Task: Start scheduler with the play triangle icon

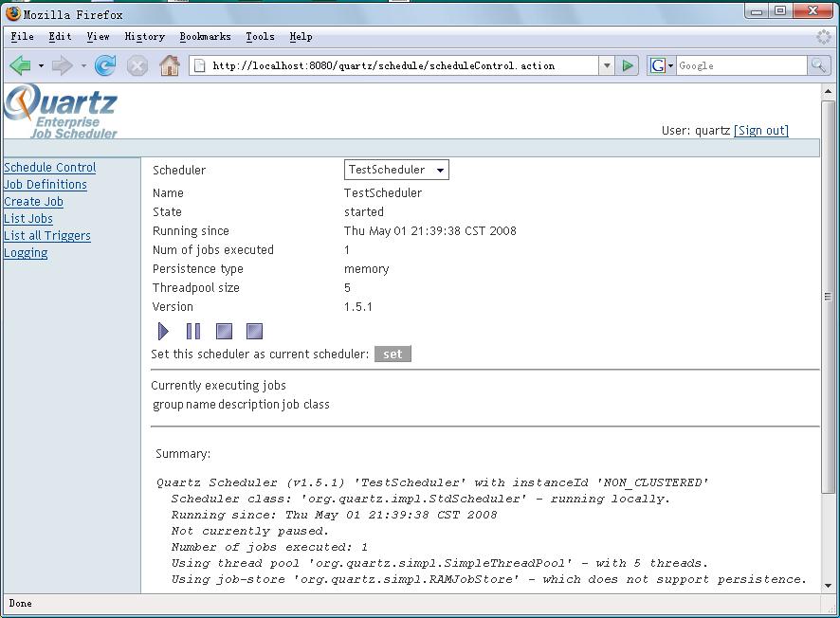Action: [x=163, y=331]
